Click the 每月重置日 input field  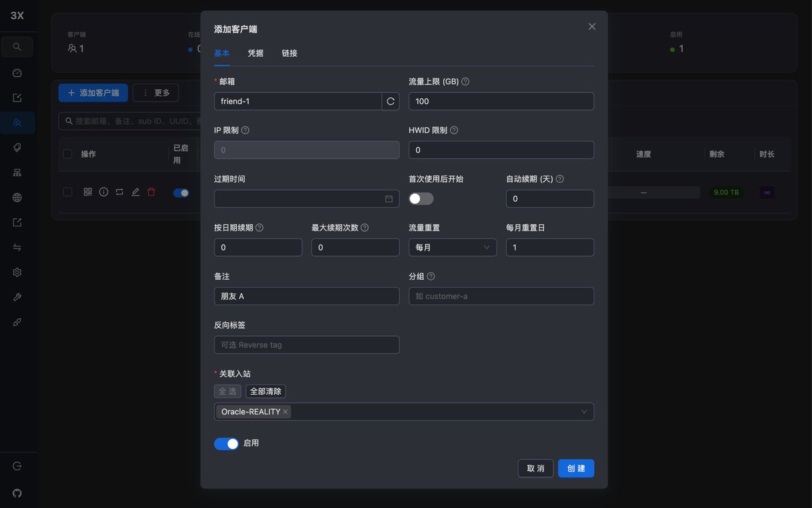pos(550,247)
